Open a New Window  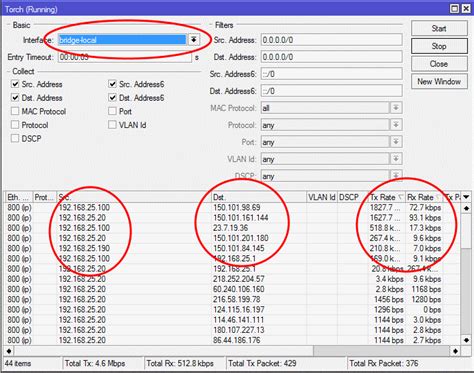click(439, 81)
